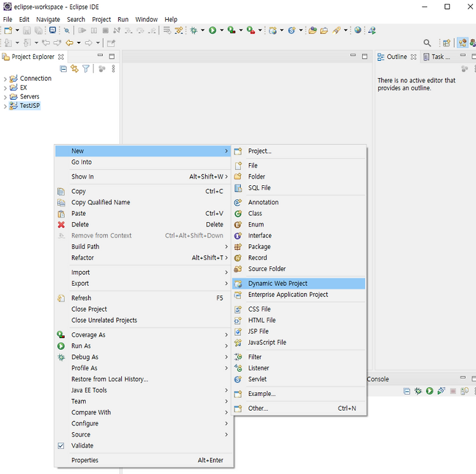476x474 pixels.
Task: Choose Enterprise Application Project
Action: click(299, 294)
